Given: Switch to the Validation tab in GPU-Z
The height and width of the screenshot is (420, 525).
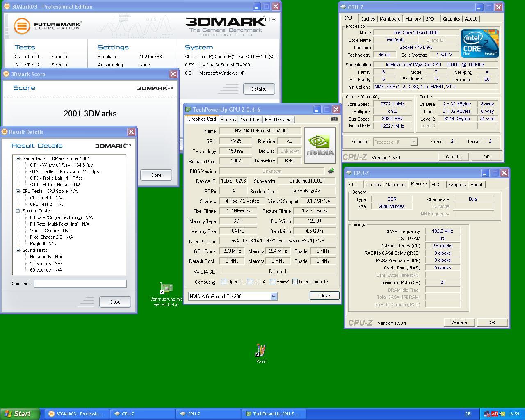Looking at the screenshot, I should (250, 119).
